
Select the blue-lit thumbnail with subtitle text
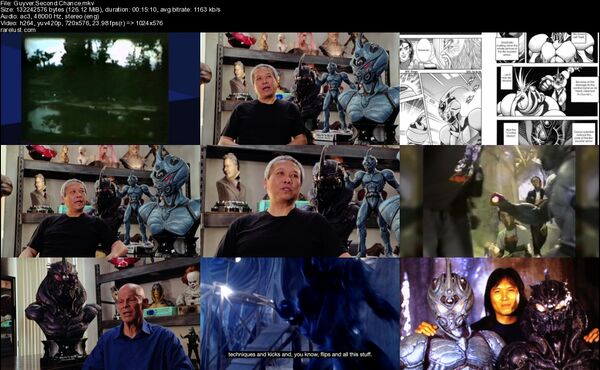(x=300, y=314)
